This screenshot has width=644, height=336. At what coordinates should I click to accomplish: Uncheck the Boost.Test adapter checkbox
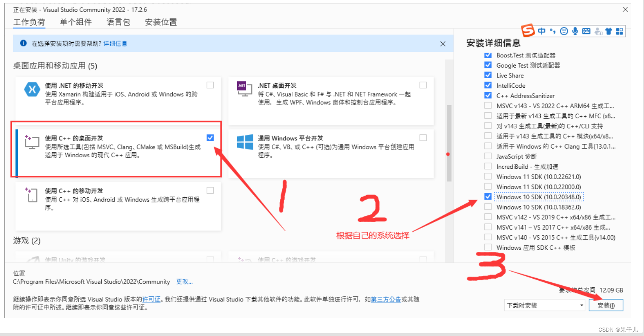pos(488,55)
